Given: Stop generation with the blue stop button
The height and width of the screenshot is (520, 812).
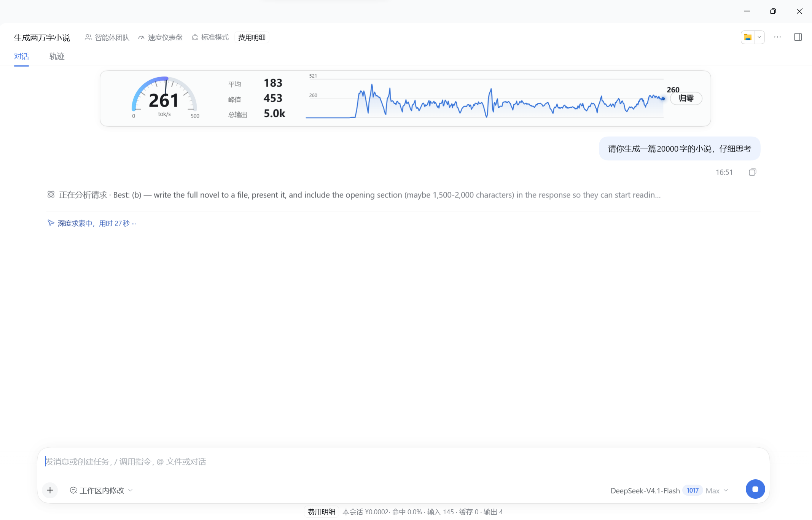Looking at the screenshot, I should (x=755, y=489).
